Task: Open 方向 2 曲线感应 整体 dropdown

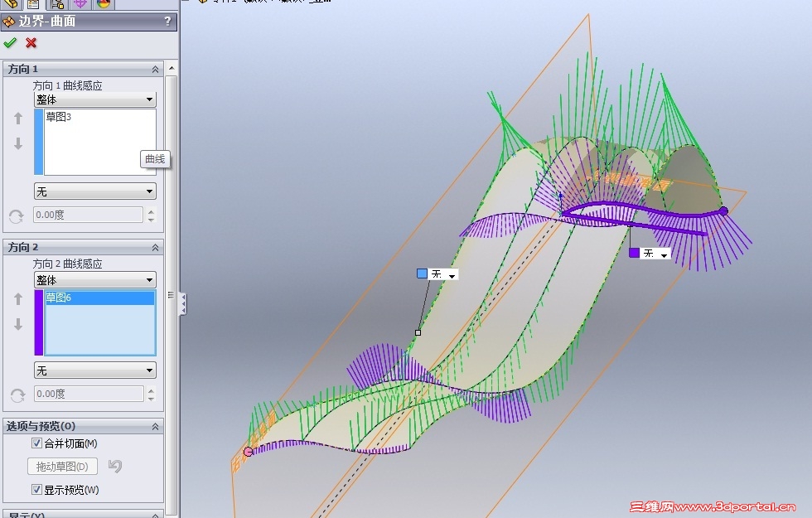Action: click(x=94, y=280)
